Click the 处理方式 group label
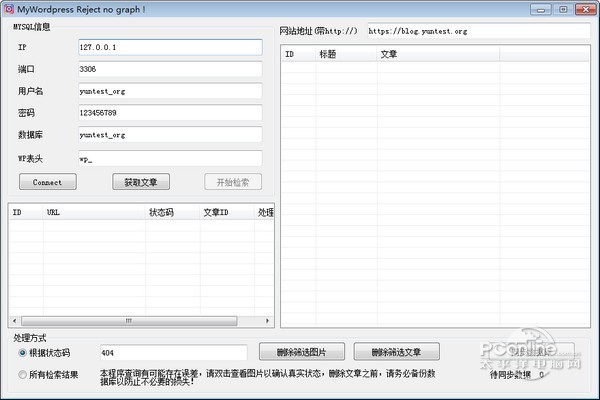The image size is (600, 400). (x=30, y=338)
